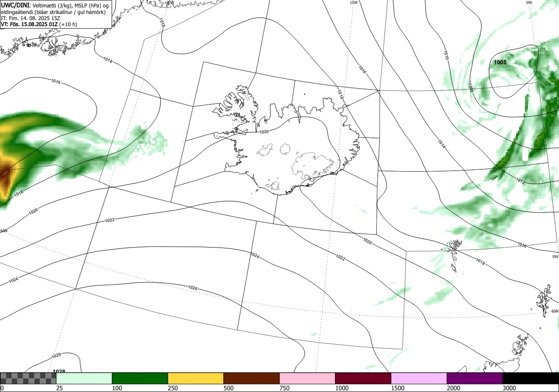Choose the purple 2000–3000 legend swatch

click(475, 378)
